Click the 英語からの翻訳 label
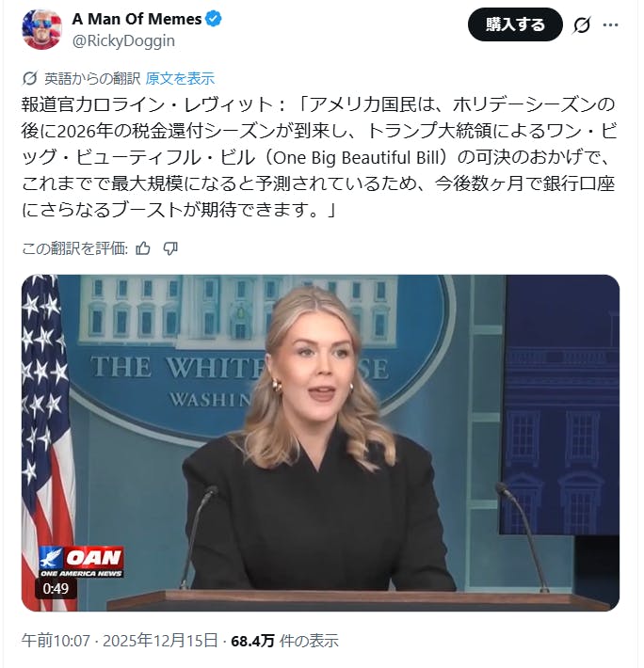Image resolution: width=644 pixels, height=668 pixels. coord(92,78)
